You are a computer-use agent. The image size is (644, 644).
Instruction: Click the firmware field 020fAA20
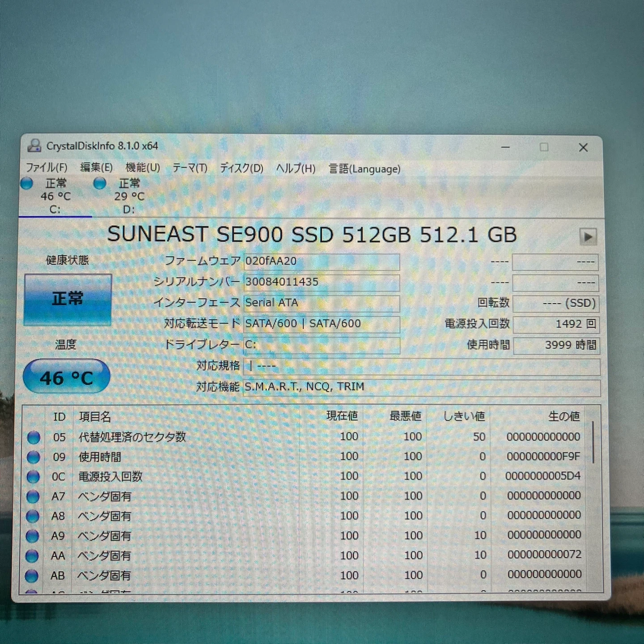pyautogui.click(x=322, y=262)
